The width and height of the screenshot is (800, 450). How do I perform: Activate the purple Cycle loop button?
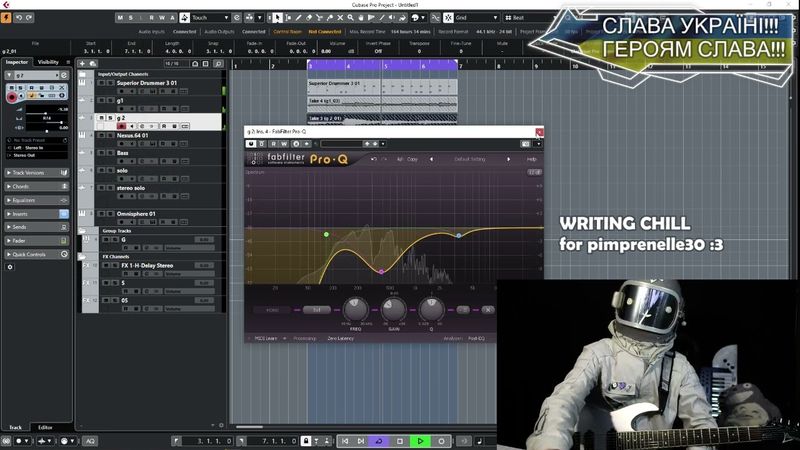pyautogui.click(x=379, y=440)
